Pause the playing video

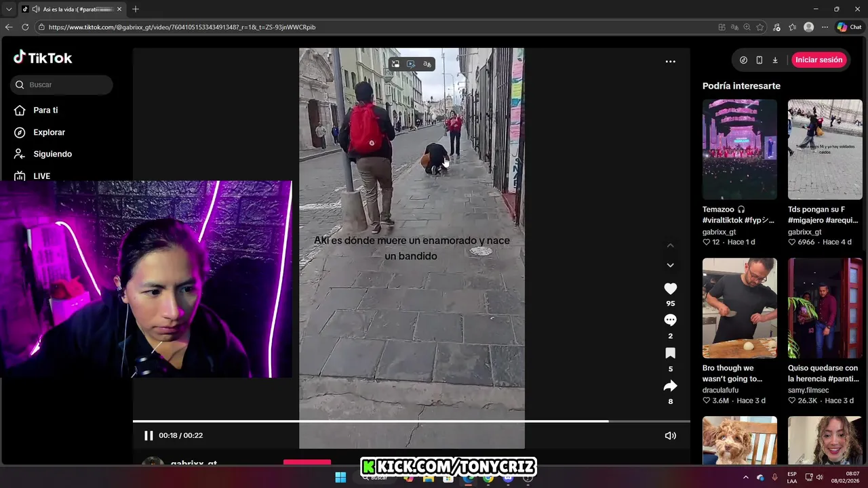(x=149, y=435)
